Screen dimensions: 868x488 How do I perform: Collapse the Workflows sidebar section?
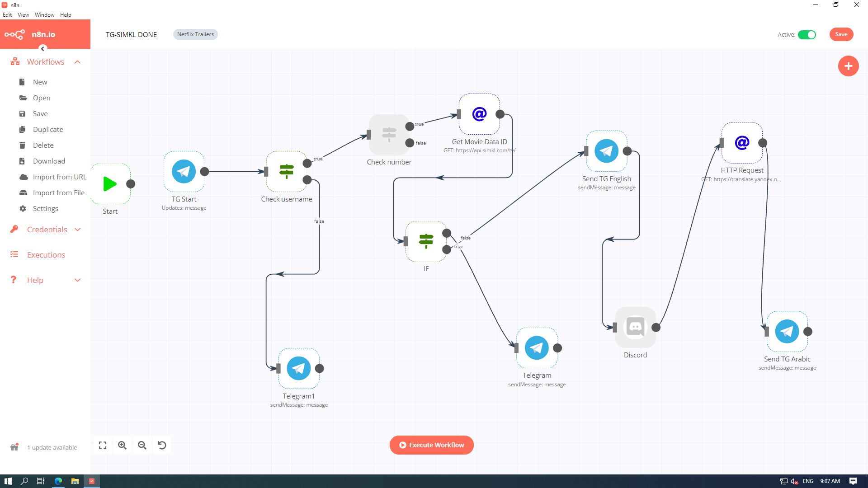pyautogui.click(x=77, y=62)
